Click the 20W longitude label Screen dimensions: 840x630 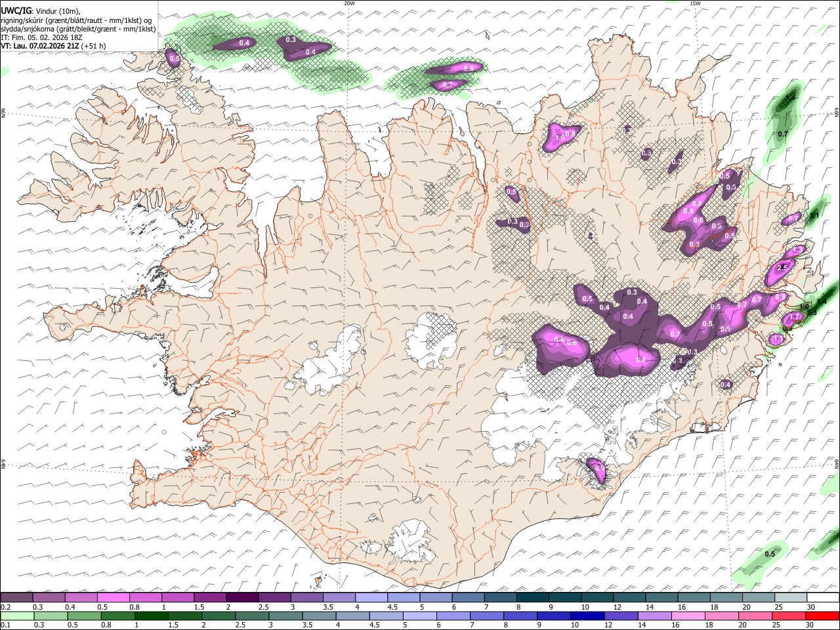pos(349,3)
